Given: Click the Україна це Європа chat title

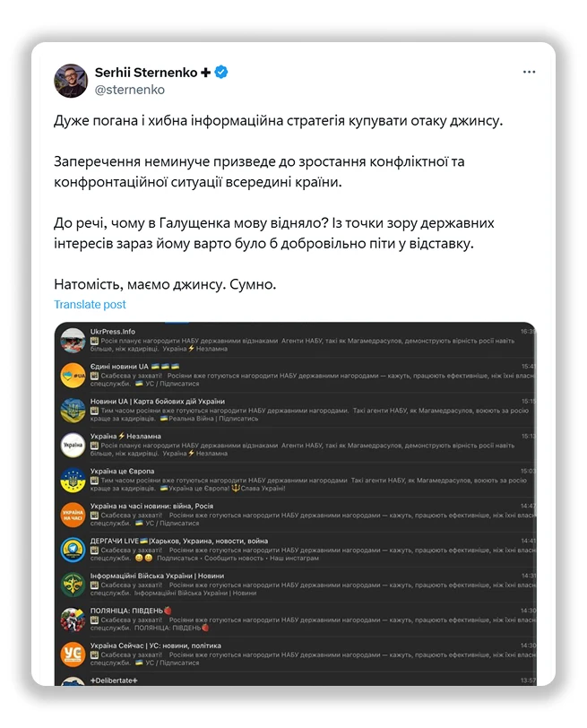Looking at the screenshot, I should click(122, 472).
